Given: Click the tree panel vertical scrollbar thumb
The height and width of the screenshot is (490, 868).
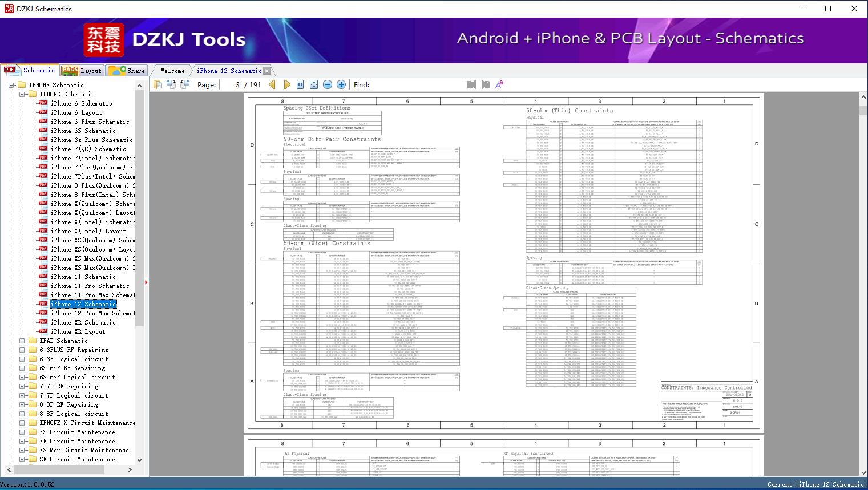Looking at the screenshot, I should click(140, 208).
